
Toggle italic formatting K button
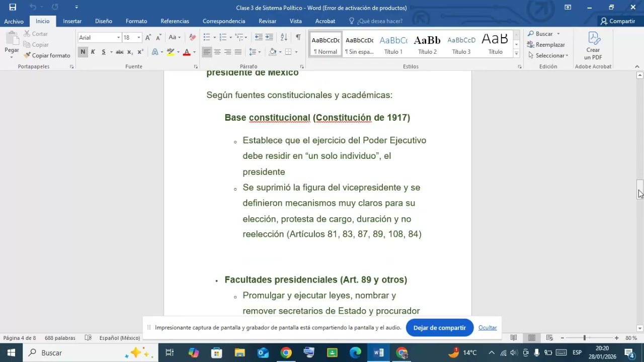click(x=93, y=52)
